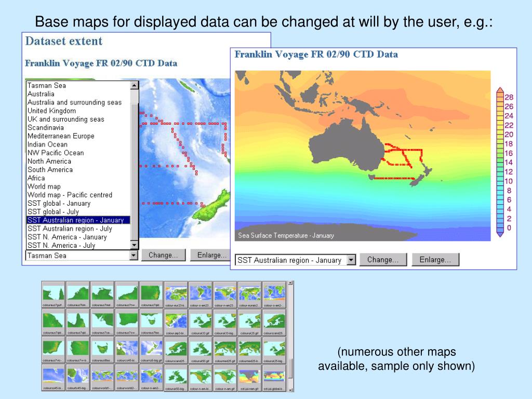This screenshot has width=532, height=399.
Task: Choose the sst-jul-global thumbnail
Action: [x=274, y=378]
